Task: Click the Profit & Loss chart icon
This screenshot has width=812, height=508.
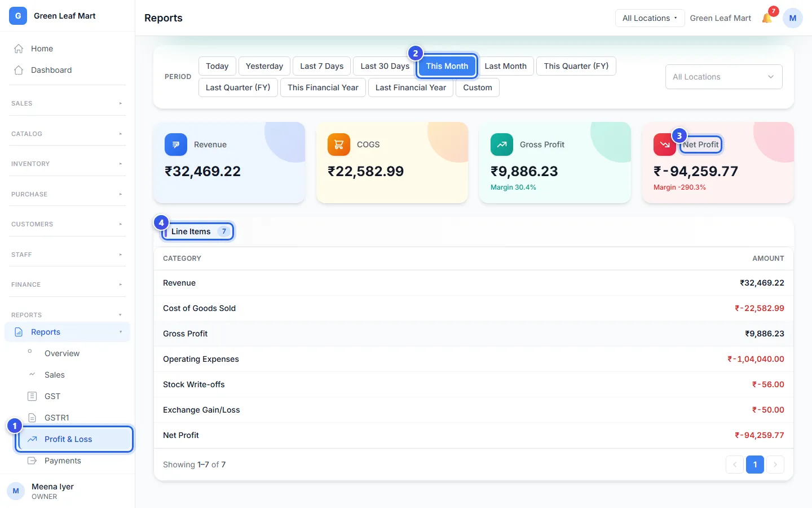Action: 32,439
